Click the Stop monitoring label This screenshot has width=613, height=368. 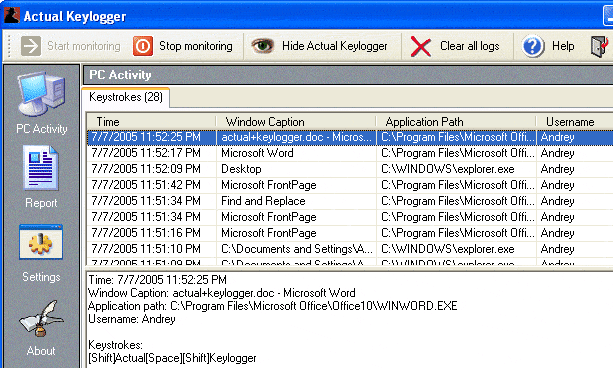(195, 46)
